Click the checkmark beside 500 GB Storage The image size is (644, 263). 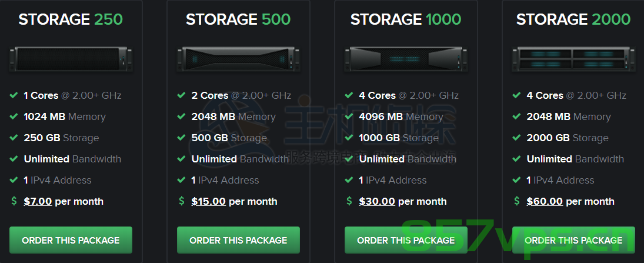coord(181,138)
